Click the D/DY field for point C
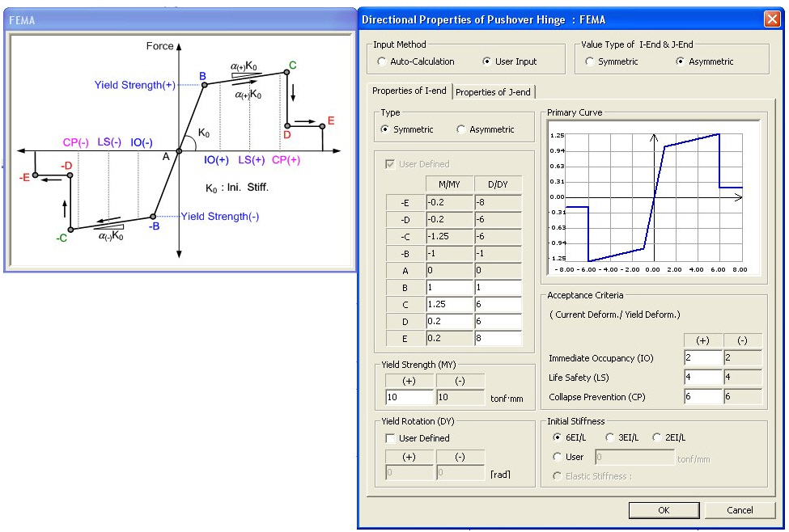 498,305
